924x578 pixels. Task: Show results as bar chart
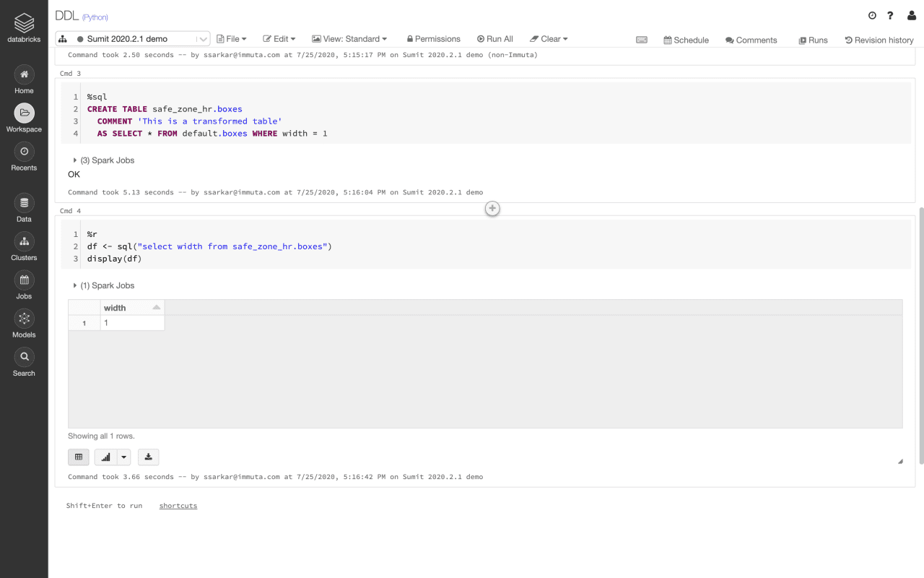click(x=106, y=457)
